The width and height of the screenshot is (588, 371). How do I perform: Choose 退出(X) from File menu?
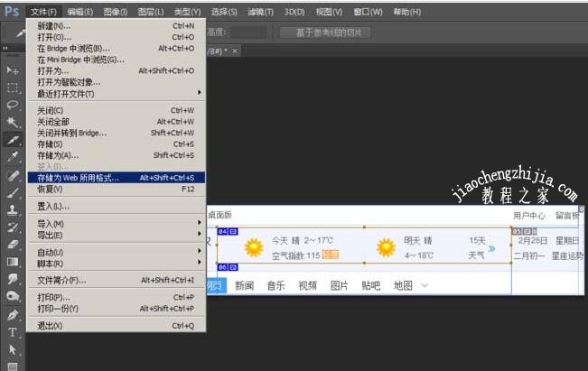(117, 326)
